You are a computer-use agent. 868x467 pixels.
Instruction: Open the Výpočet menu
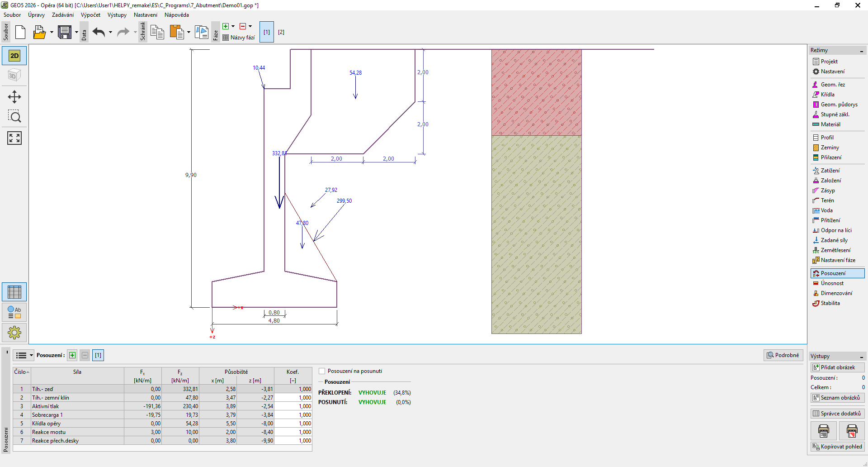pos(90,15)
